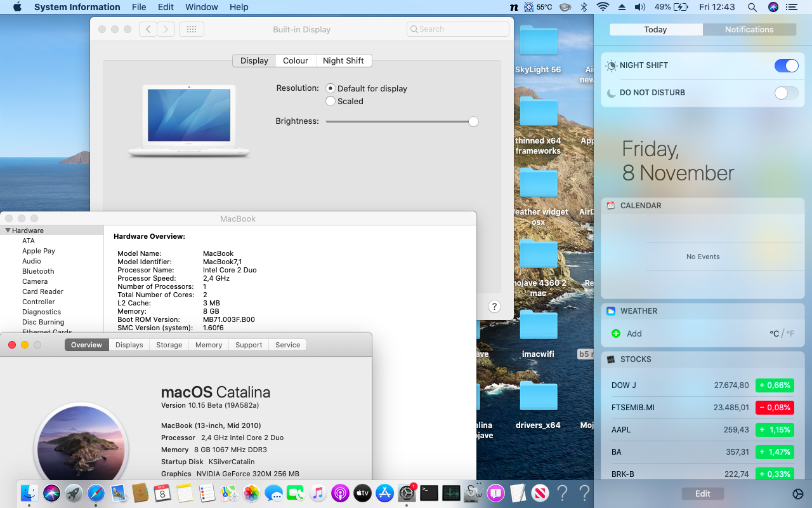Open Photos app in the Dock
Viewport: 812px width, 508px height.
(251, 493)
